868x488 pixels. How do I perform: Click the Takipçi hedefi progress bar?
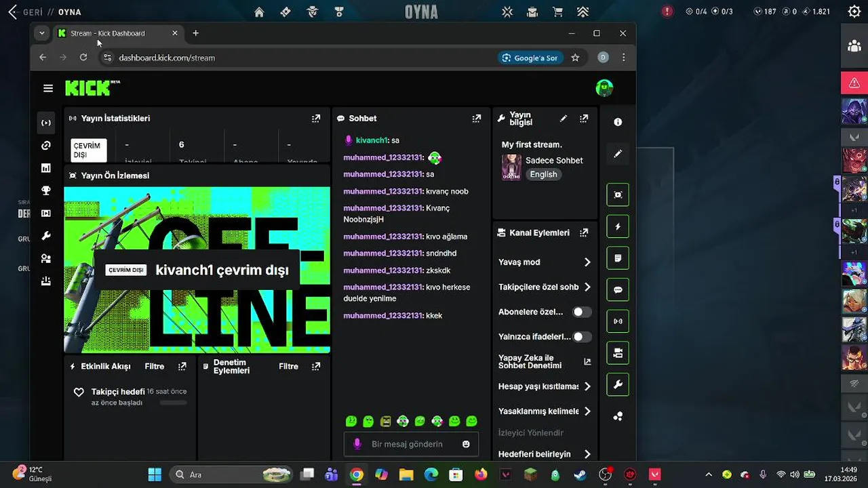point(173,403)
